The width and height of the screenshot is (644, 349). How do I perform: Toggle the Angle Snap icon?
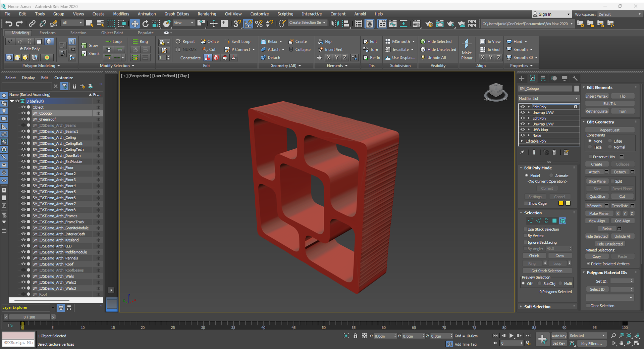click(248, 23)
